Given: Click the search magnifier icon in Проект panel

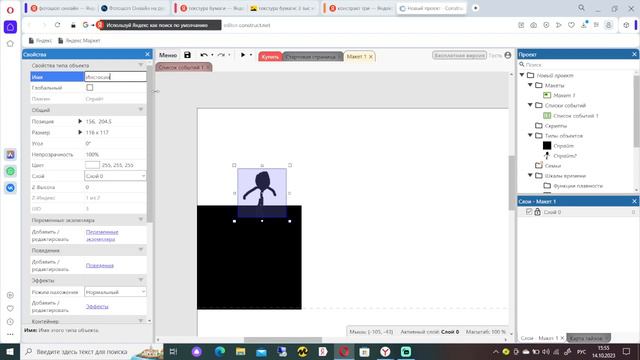Looking at the screenshot, I should tap(522, 64).
